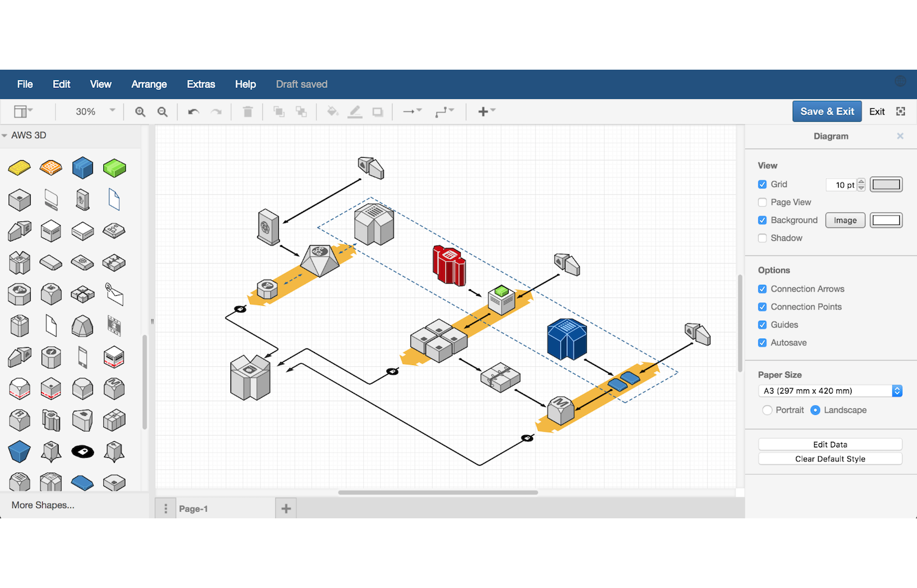Disable the Connection Arrows option
Screen dimensions: 917x588
(762, 288)
